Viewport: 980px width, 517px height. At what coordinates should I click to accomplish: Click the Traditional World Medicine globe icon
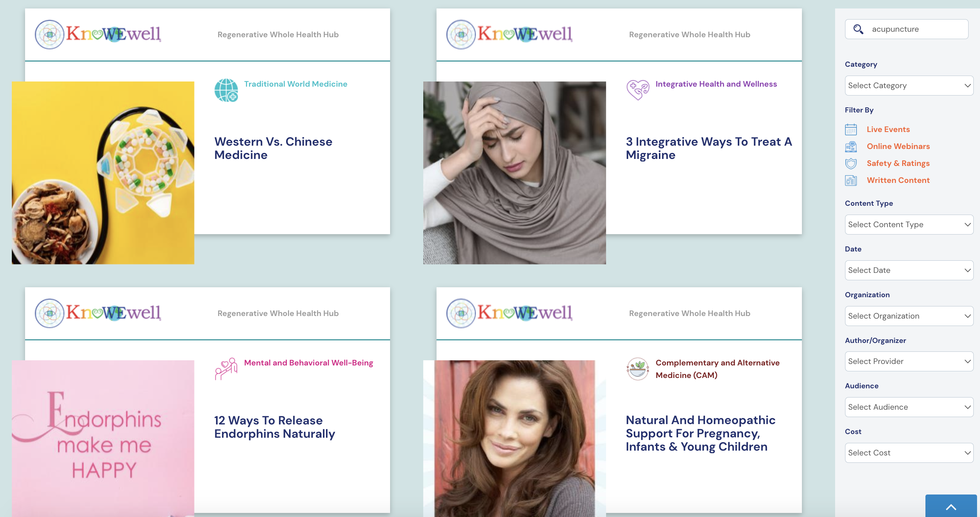226,90
